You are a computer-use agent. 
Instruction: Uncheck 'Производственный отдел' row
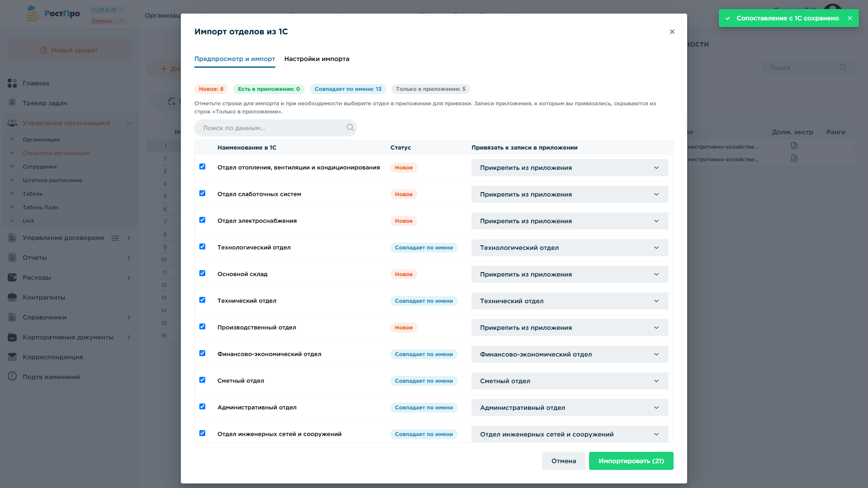pyautogui.click(x=203, y=327)
